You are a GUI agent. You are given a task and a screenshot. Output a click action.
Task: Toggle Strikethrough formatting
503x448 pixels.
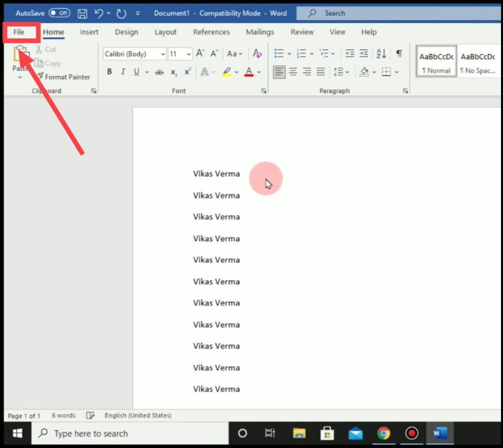tap(159, 72)
